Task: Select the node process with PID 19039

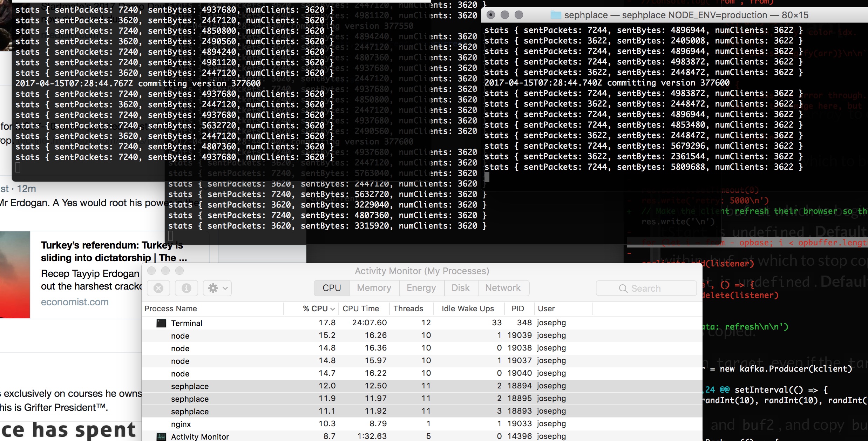Action: [x=422, y=335]
